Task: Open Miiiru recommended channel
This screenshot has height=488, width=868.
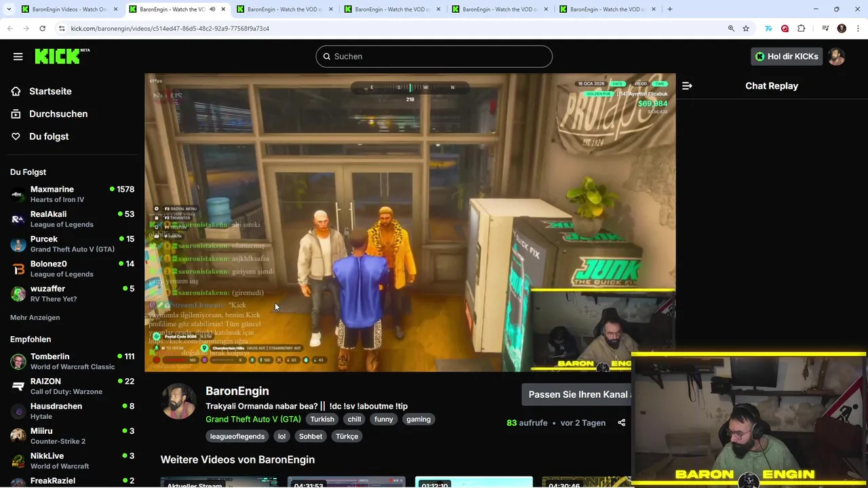Action: tap(72, 436)
